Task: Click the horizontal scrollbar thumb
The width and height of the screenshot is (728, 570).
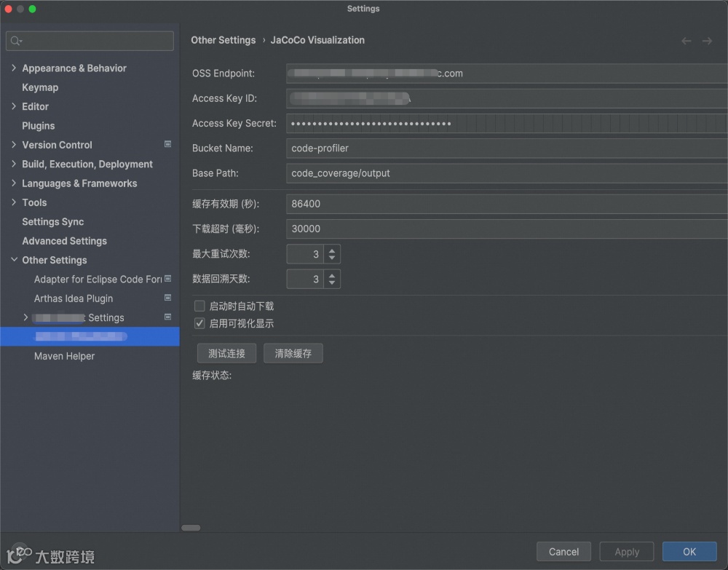Action: 191,528
